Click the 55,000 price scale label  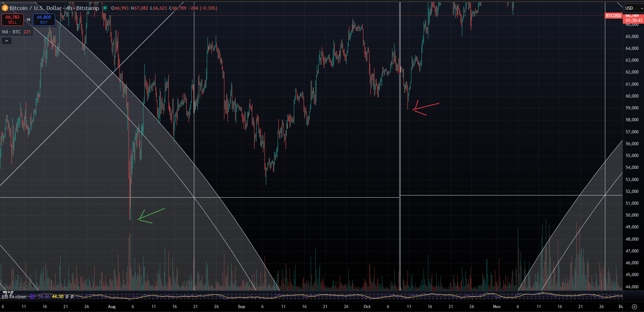pos(632,156)
